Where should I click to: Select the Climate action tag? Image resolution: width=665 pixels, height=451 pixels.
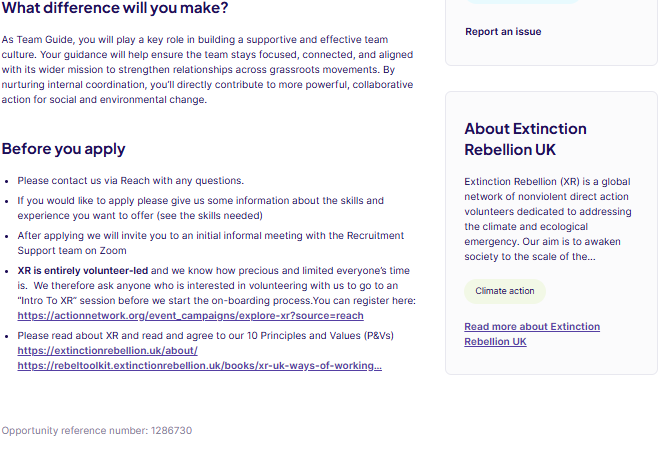505,291
